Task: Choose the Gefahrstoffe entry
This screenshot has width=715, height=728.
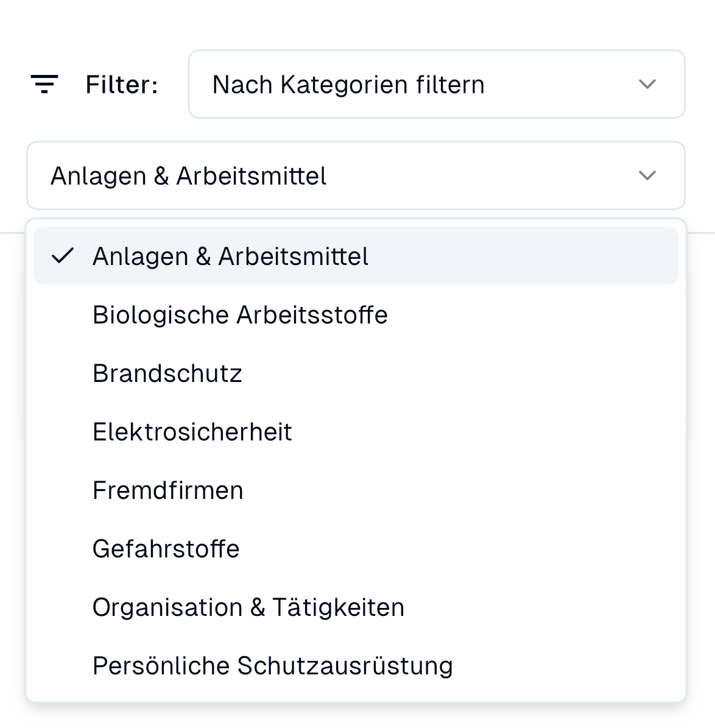Action: pos(166,549)
